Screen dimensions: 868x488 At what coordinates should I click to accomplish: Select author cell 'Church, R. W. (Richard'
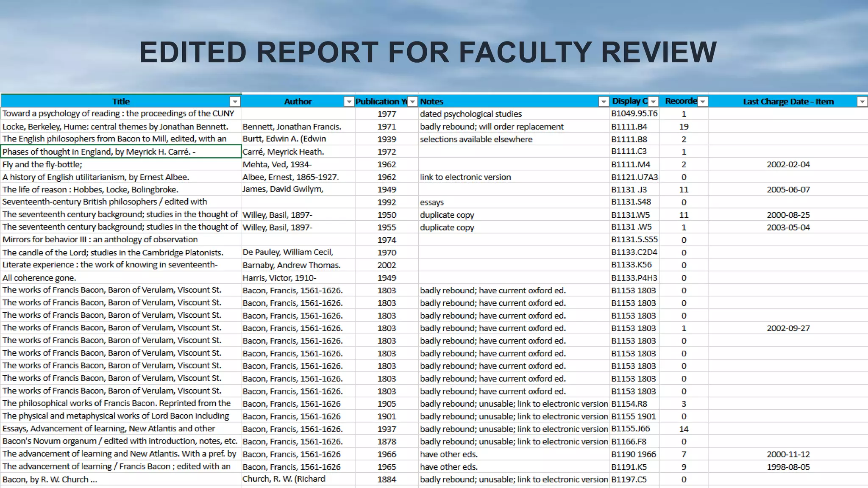click(x=298, y=479)
